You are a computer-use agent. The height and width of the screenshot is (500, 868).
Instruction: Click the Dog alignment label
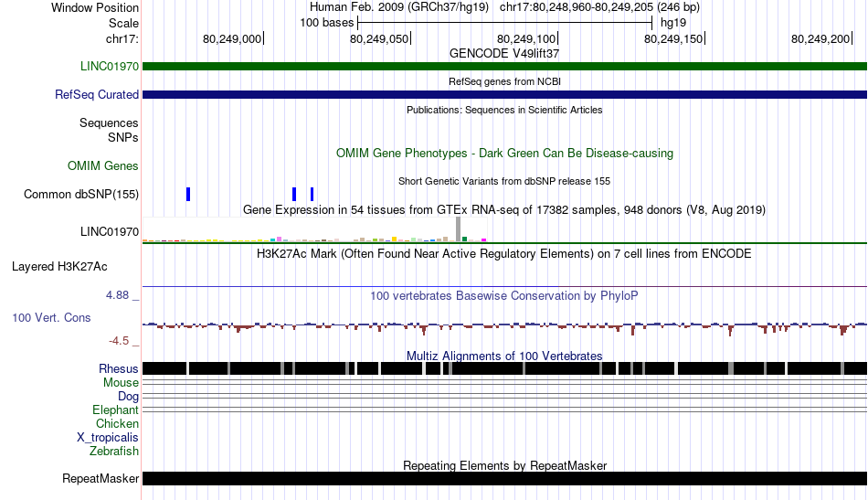(x=129, y=397)
